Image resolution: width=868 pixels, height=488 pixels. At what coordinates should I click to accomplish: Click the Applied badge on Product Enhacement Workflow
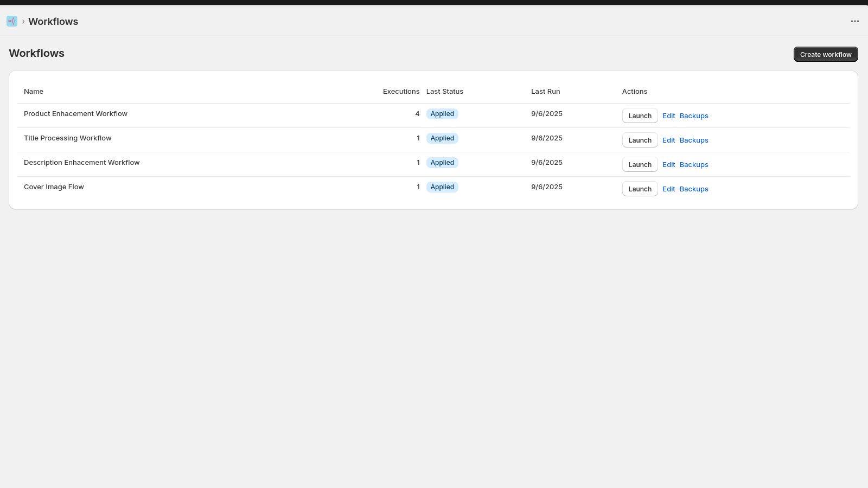442,113
